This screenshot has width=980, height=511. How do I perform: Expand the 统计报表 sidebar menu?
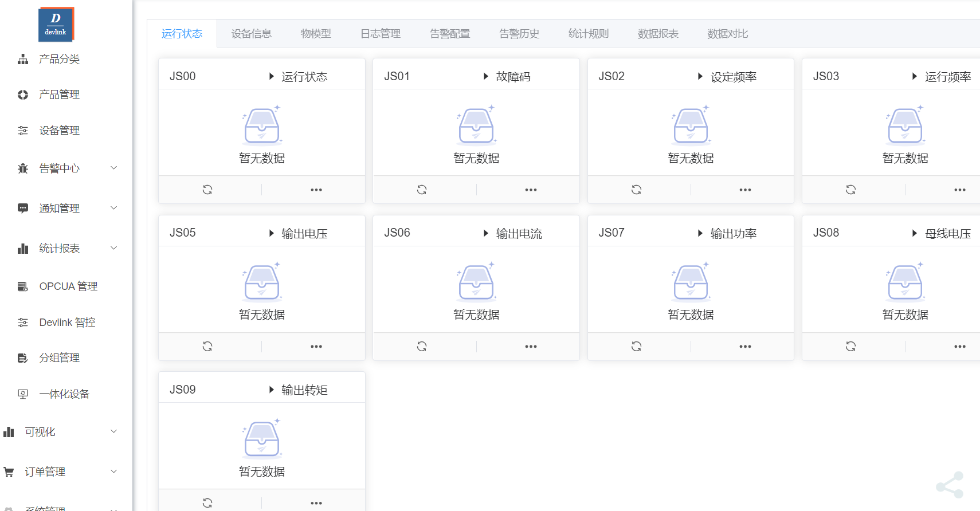[66, 248]
